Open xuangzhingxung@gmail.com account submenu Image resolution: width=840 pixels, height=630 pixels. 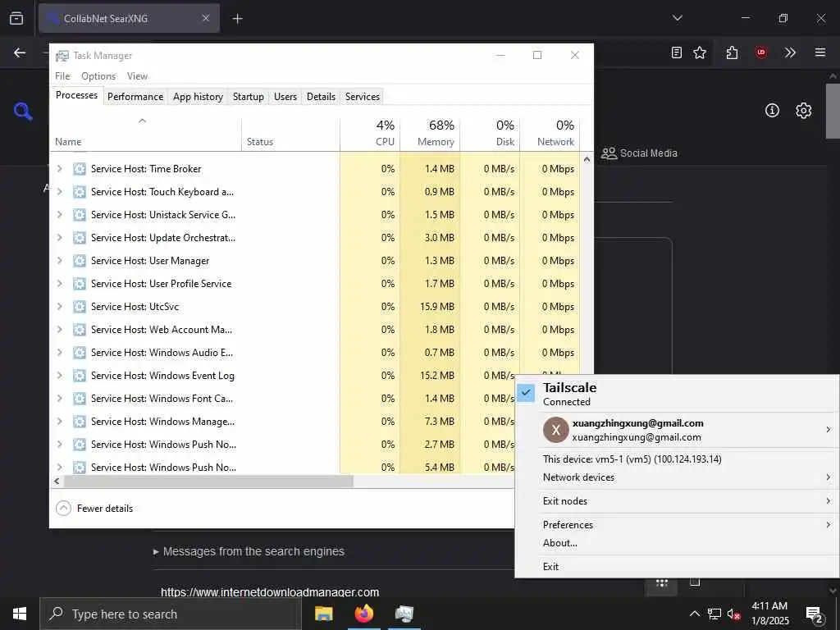(x=677, y=430)
